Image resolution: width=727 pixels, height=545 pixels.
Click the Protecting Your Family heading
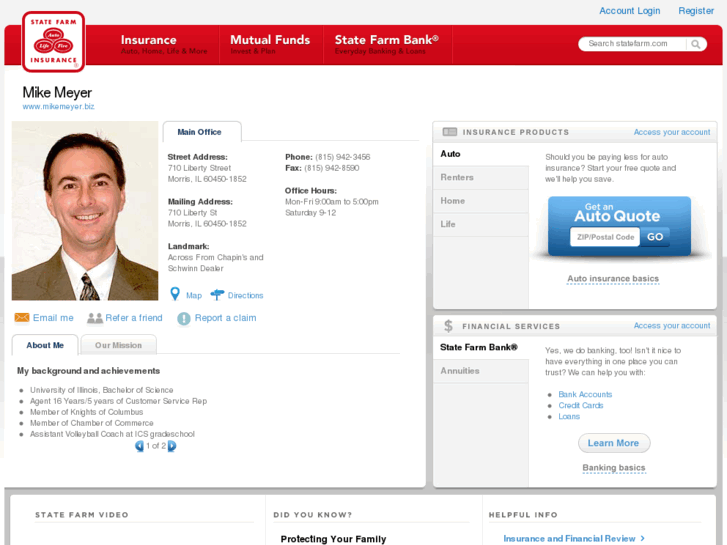click(333, 539)
